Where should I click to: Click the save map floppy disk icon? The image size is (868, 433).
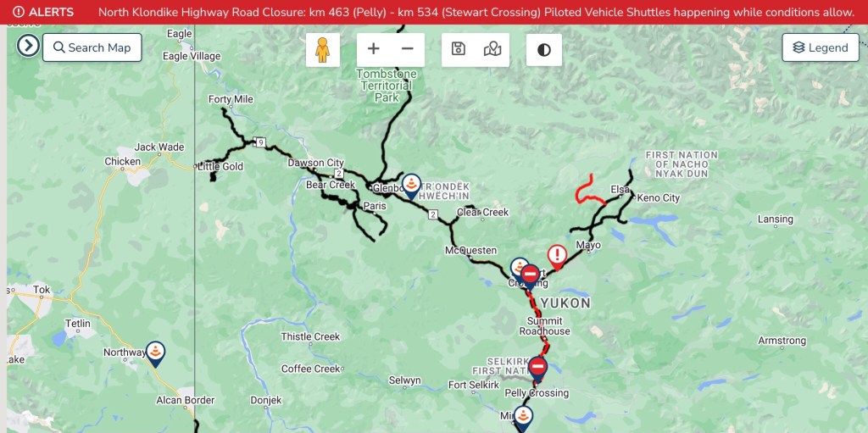(459, 49)
